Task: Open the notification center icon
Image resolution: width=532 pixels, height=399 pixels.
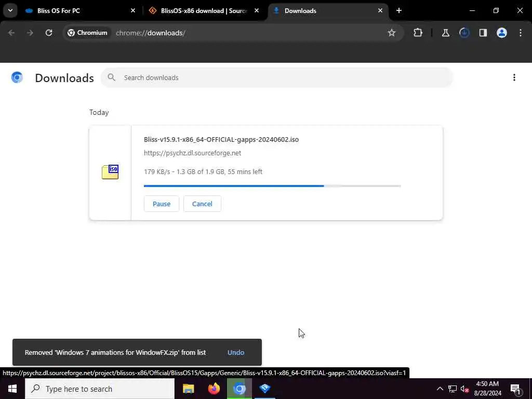Action: click(515, 389)
